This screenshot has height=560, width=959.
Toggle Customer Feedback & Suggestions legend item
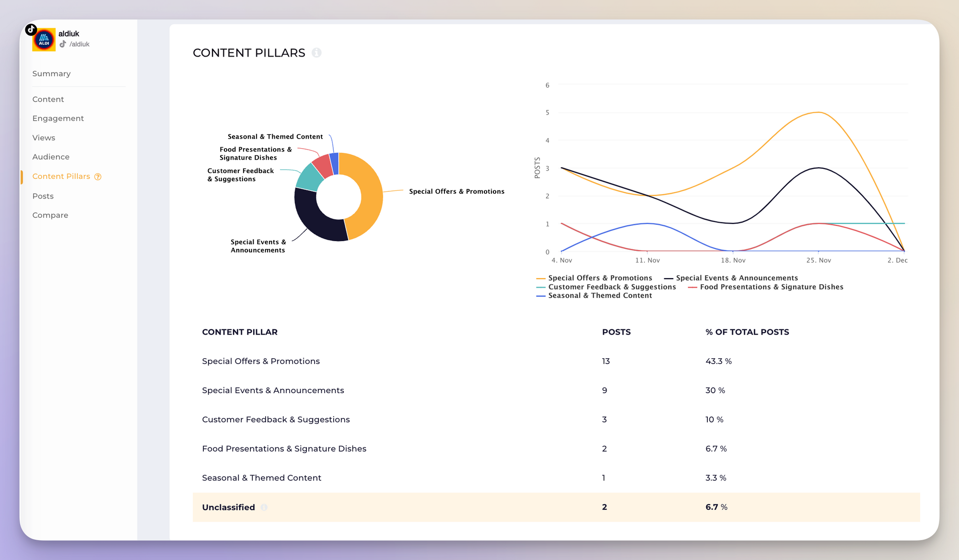(x=606, y=287)
